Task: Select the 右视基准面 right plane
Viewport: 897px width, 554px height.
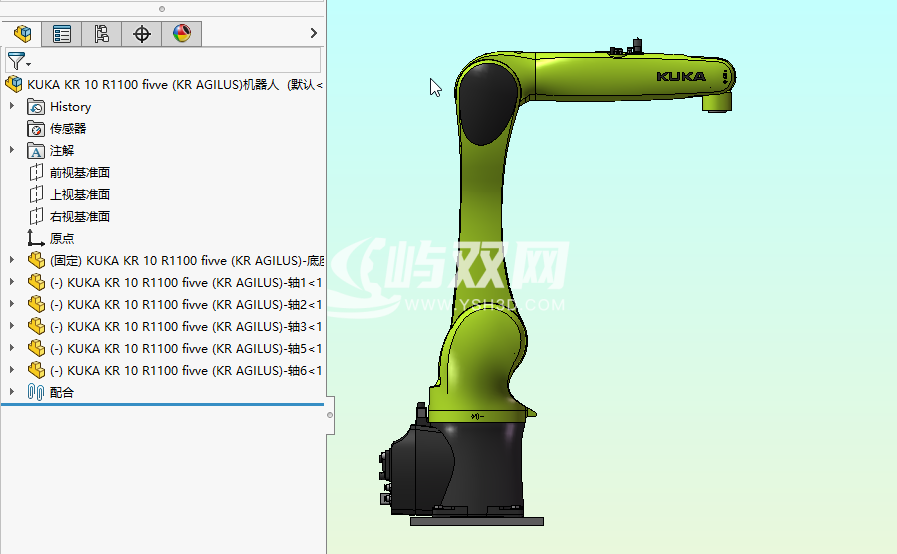Action: tap(80, 217)
